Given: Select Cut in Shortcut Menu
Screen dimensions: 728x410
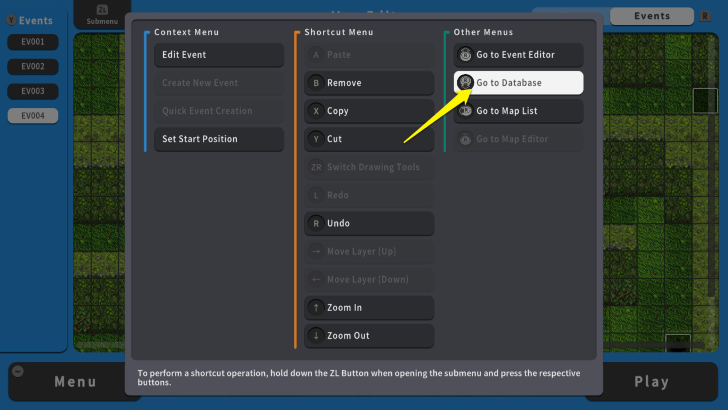Looking at the screenshot, I should [x=369, y=139].
